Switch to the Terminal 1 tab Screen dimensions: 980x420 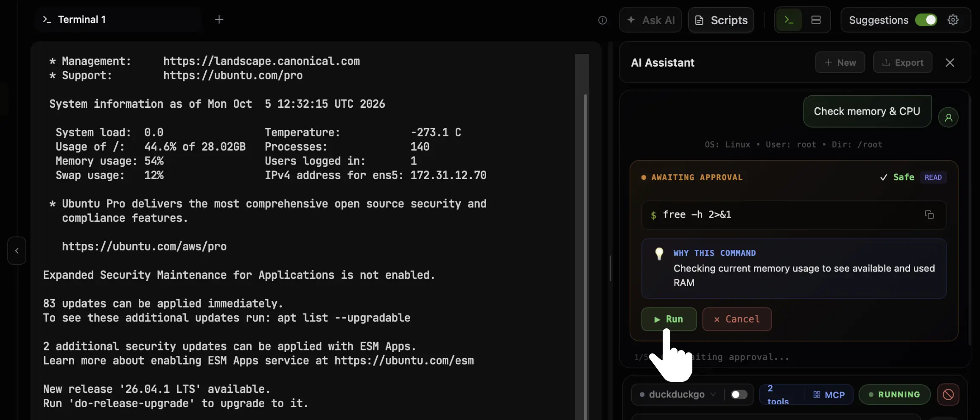(118, 20)
